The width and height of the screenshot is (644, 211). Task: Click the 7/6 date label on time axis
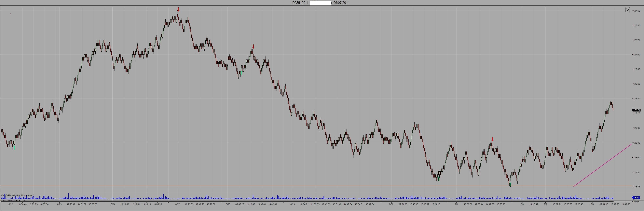(x=592, y=204)
